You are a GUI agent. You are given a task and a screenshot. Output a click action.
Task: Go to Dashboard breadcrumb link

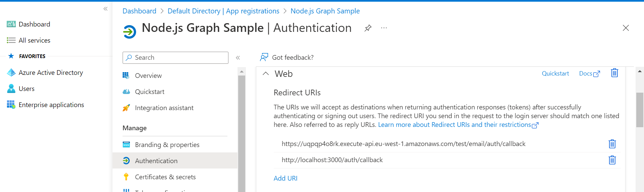tap(139, 11)
